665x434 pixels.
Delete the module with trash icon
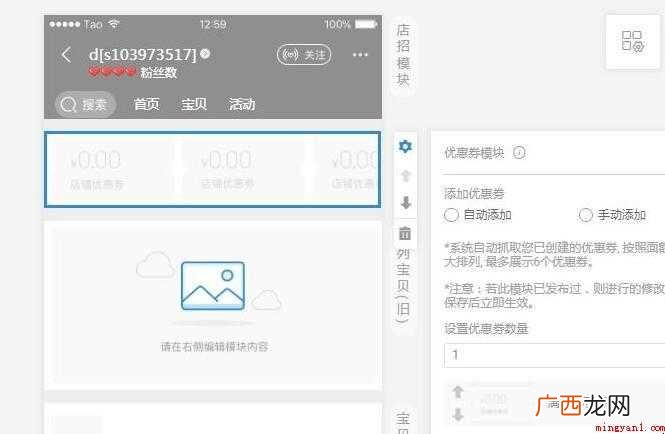(405, 233)
